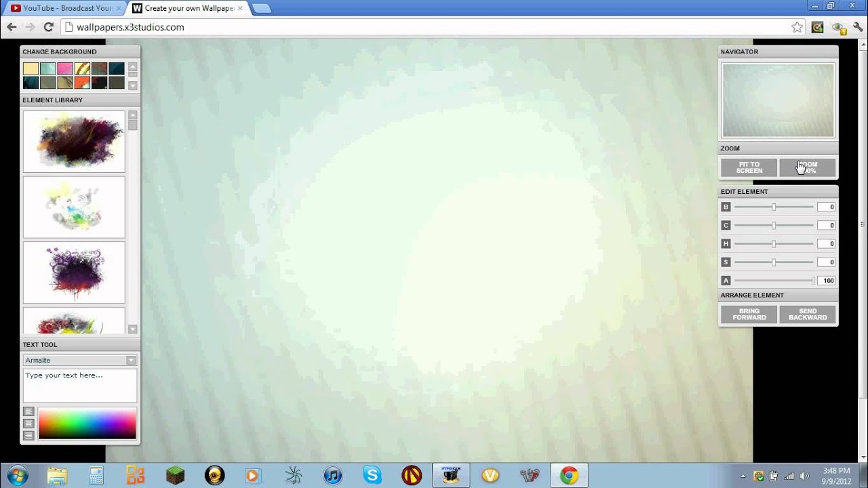Show hidden system tray icons

pos(743,476)
